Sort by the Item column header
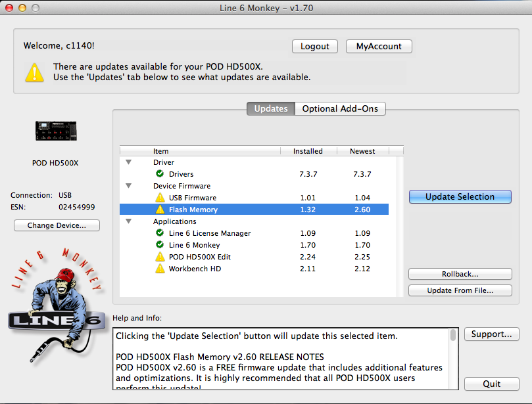Image resolution: width=532 pixels, height=404 pixels. point(200,151)
